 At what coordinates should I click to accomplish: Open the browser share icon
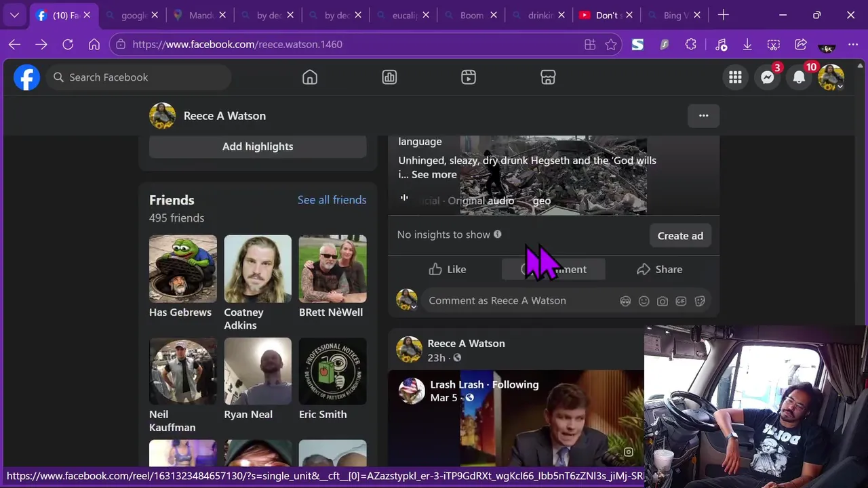coord(801,45)
